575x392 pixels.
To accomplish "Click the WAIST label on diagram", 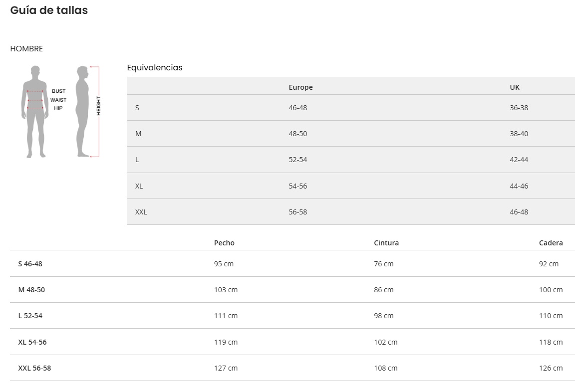I will click(x=58, y=100).
